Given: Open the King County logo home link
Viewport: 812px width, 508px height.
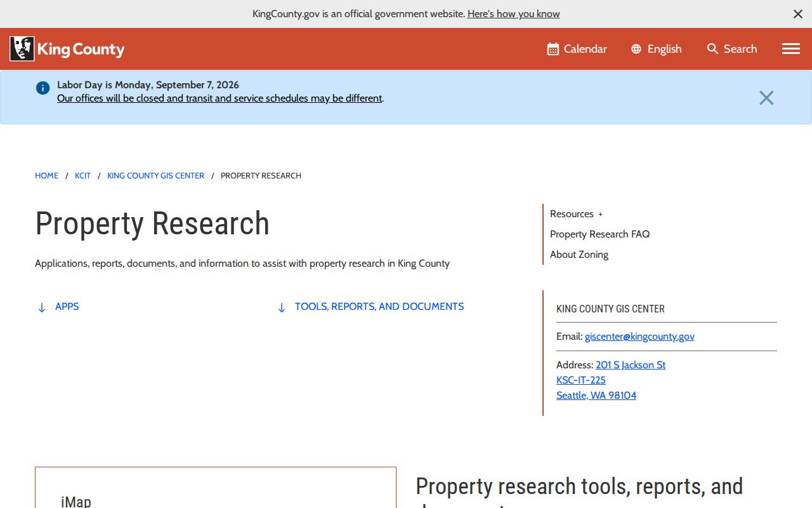Looking at the screenshot, I should point(67,49).
